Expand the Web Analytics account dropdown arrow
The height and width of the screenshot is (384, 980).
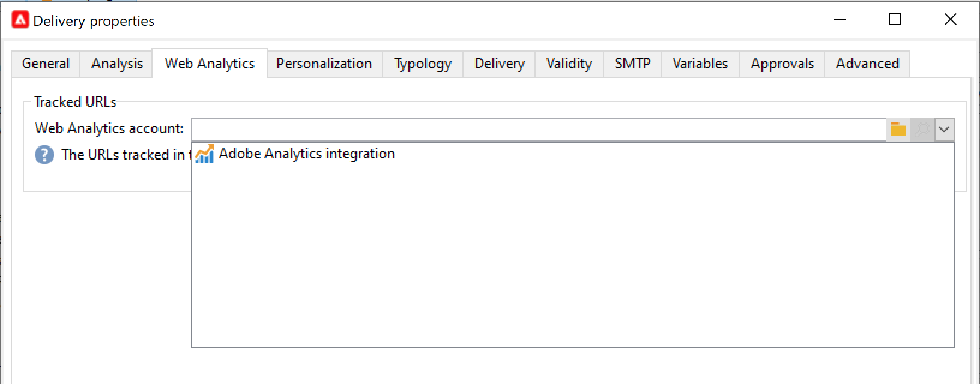coord(944,129)
